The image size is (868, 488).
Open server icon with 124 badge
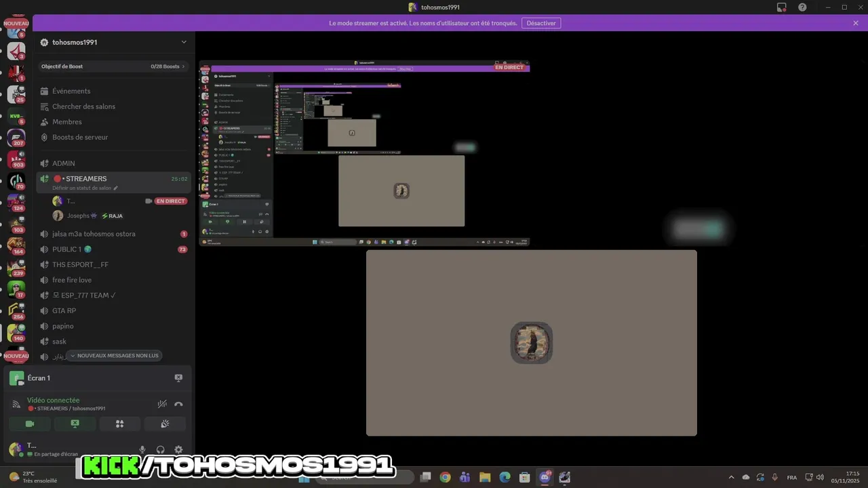coord(16,203)
